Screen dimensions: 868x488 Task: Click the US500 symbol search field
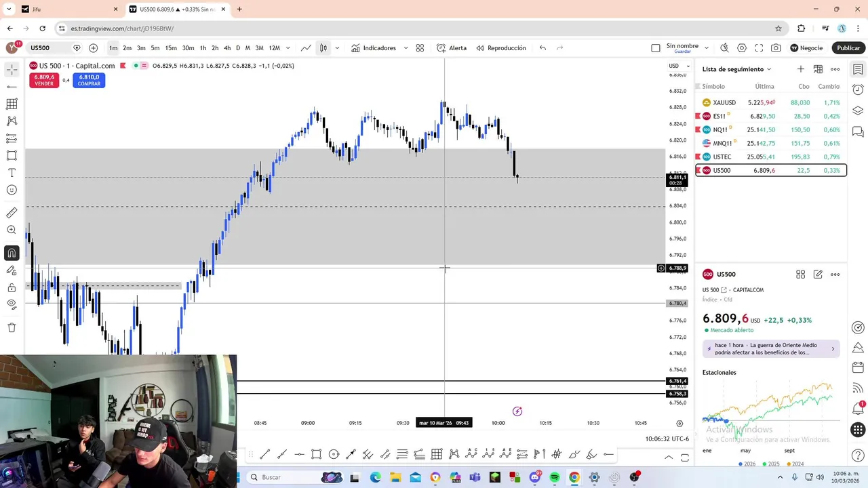tap(47, 48)
